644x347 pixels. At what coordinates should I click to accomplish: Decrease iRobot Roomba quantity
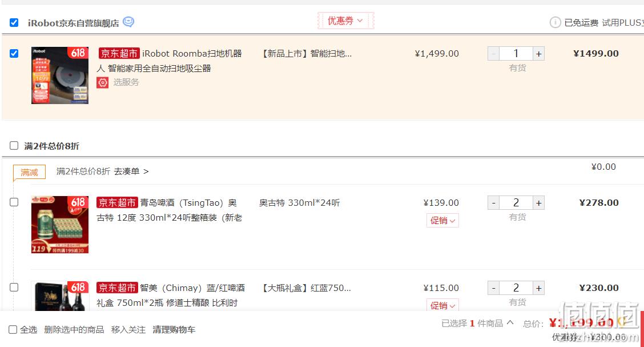pyautogui.click(x=493, y=54)
